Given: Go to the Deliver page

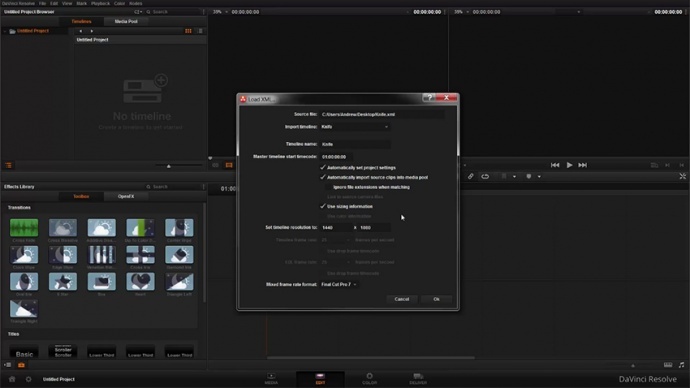Looking at the screenshot, I should 418,378.
